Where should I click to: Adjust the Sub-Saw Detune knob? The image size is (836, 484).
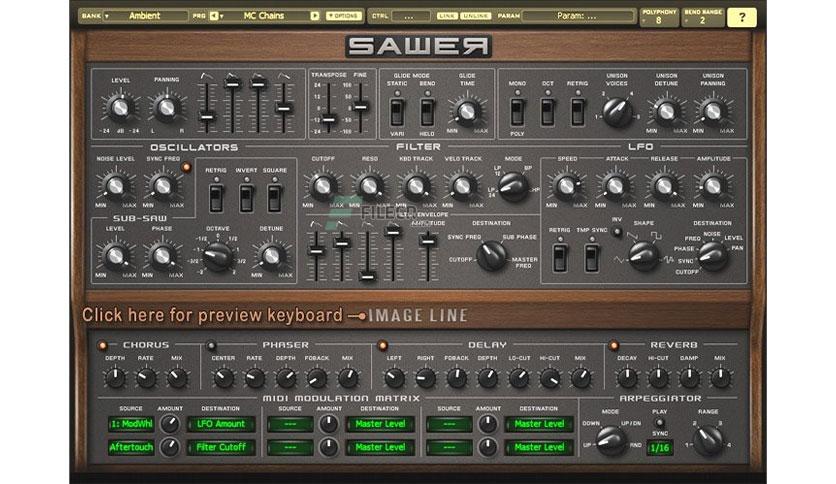[x=271, y=256]
